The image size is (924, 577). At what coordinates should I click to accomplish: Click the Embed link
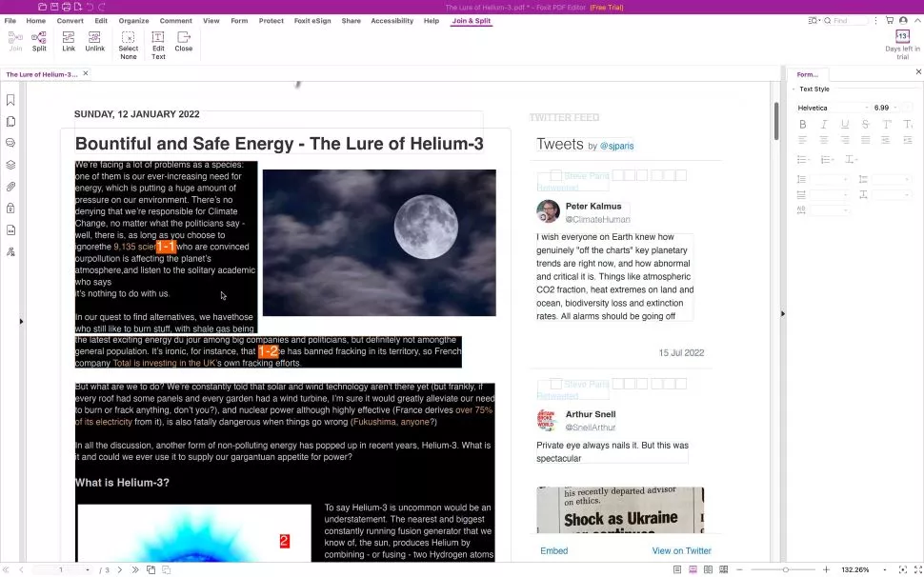(x=554, y=550)
